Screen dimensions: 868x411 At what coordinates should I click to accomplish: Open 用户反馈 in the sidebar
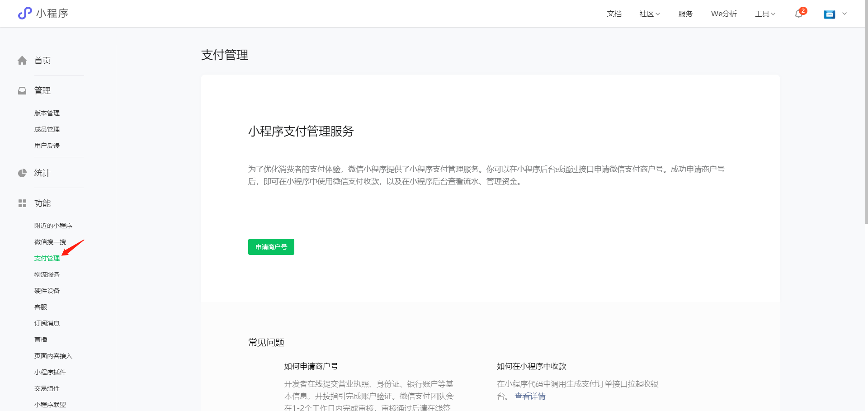point(47,146)
